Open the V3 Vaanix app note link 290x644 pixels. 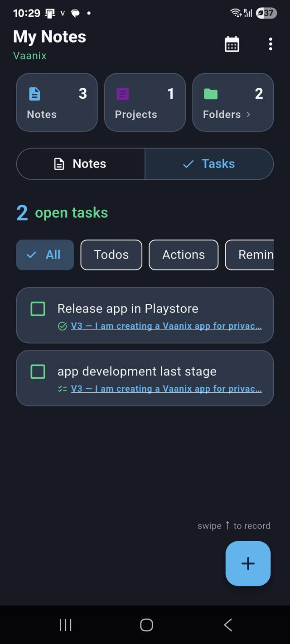tap(166, 326)
